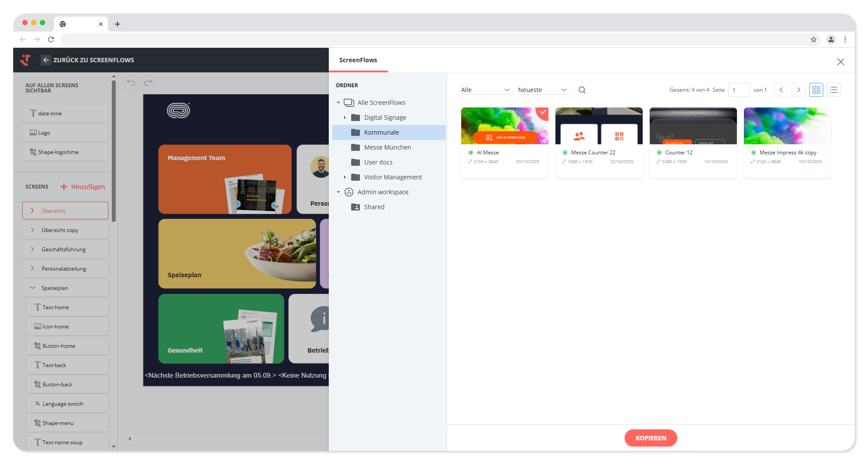Go to previous page arrow
This screenshot has width=868, height=464.
[781, 90]
